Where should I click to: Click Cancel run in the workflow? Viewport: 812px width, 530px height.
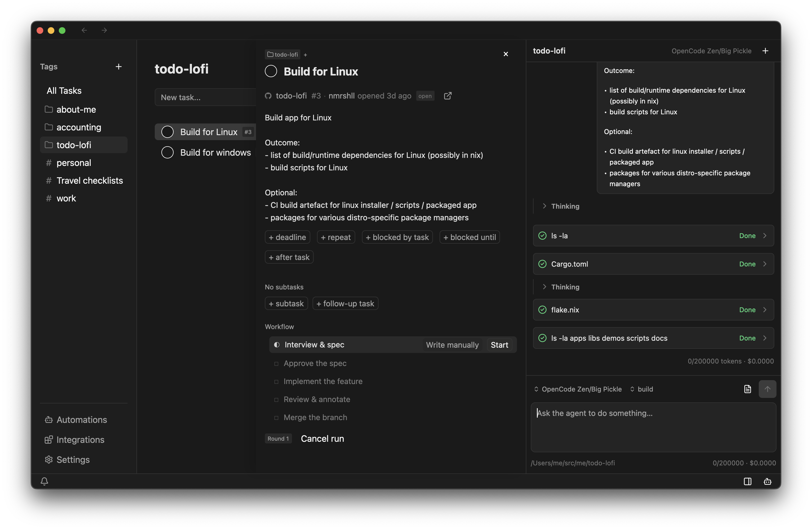(x=322, y=438)
